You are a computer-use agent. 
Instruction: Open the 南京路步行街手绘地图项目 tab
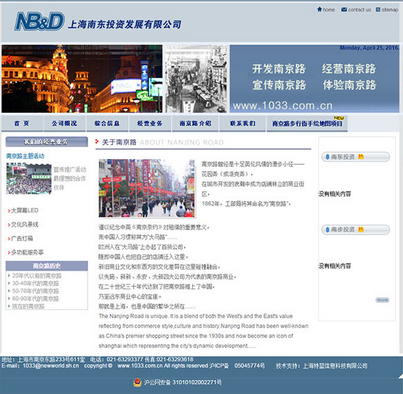[x=307, y=123]
